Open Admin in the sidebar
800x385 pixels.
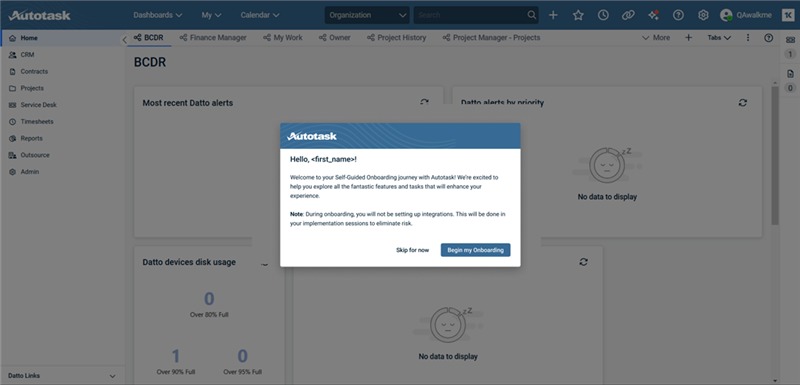point(62,172)
